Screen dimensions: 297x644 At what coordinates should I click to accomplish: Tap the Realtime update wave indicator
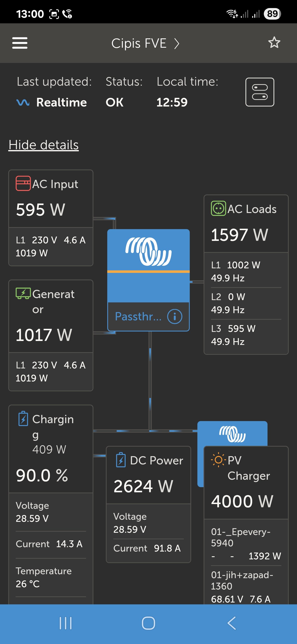pyautogui.click(x=23, y=103)
